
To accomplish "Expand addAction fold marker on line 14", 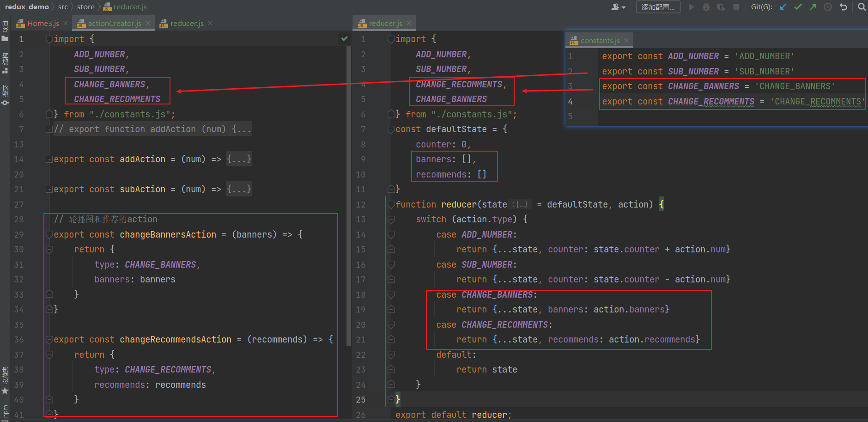I will 49,159.
